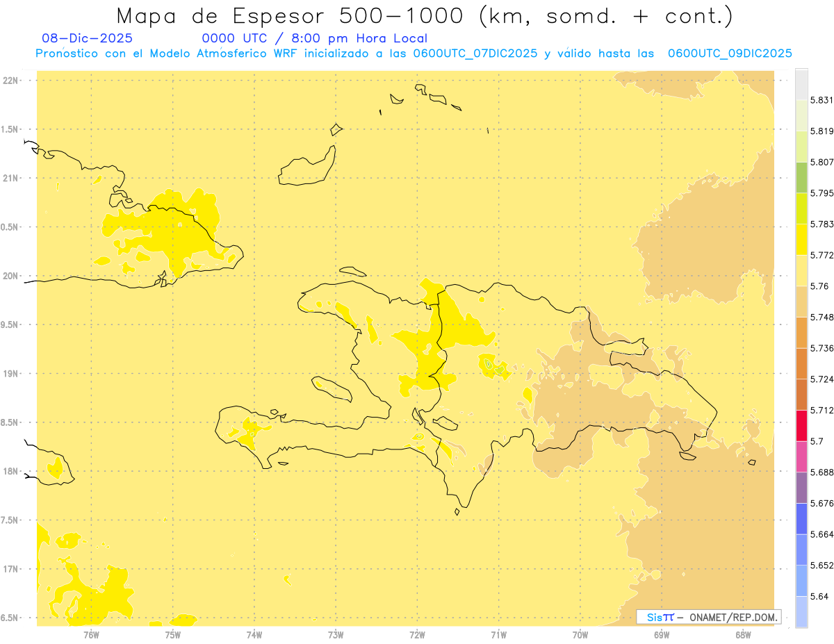The image size is (834, 644).
Task: Click the 7.5N latitude label
Action: 10,520
